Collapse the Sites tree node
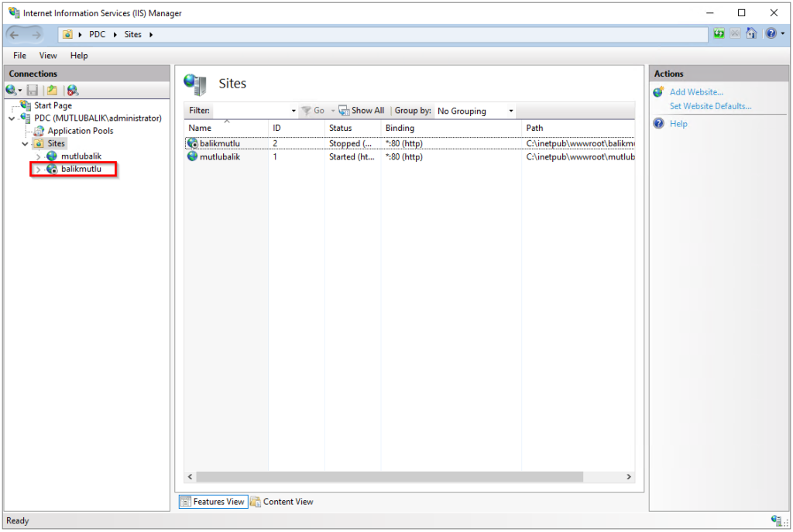The image size is (793, 532). (x=25, y=143)
